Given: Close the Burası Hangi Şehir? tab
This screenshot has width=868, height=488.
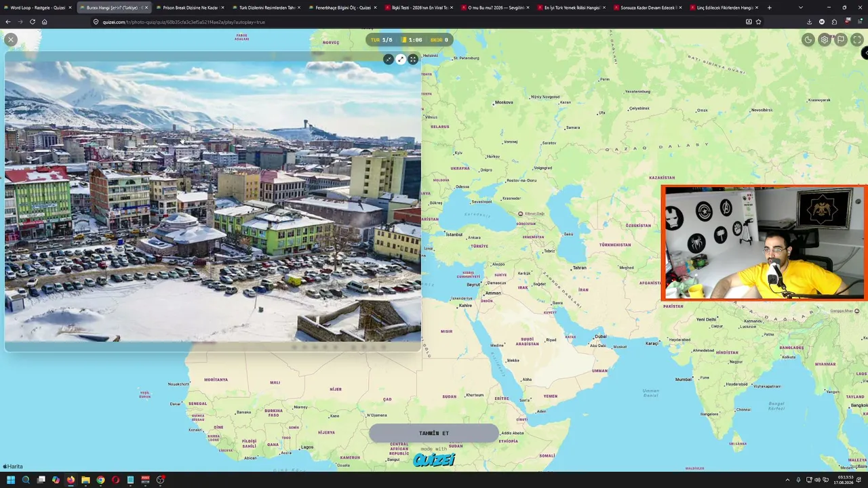Looking at the screenshot, I should click(146, 7).
